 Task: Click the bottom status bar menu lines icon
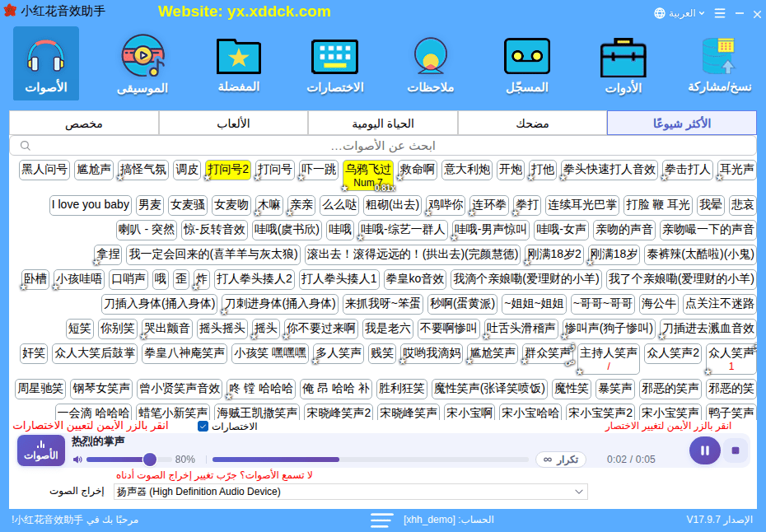pos(381,520)
